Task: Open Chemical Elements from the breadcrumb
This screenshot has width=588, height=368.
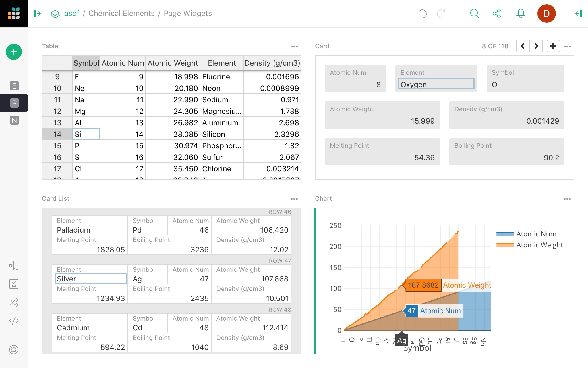Action: pyautogui.click(x=121, y=13)
